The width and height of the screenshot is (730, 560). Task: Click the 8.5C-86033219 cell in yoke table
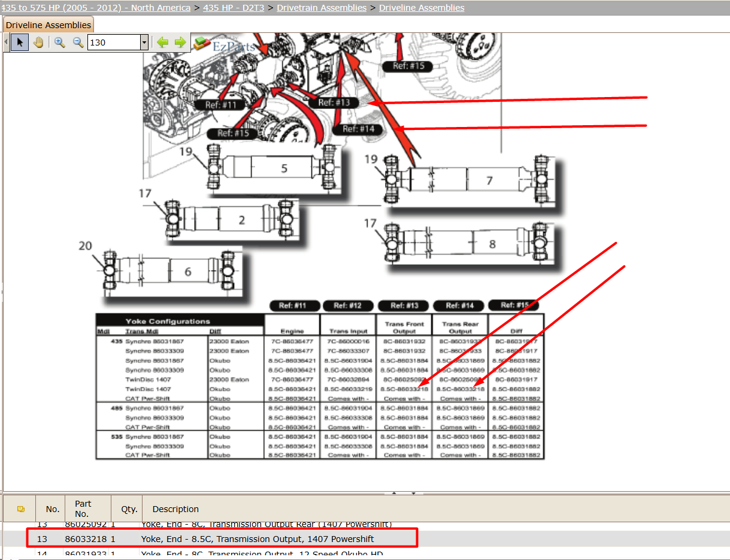coord(349,389)
